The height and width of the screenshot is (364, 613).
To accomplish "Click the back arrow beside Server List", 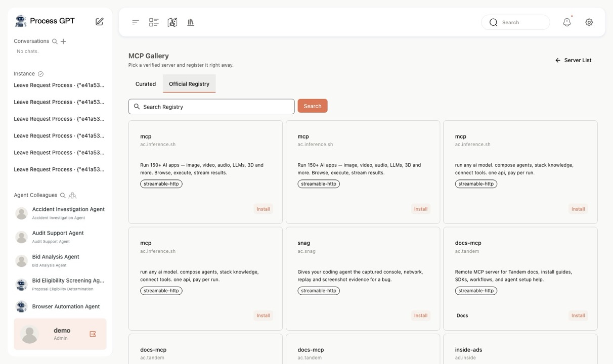I will (x=558, y=60).
